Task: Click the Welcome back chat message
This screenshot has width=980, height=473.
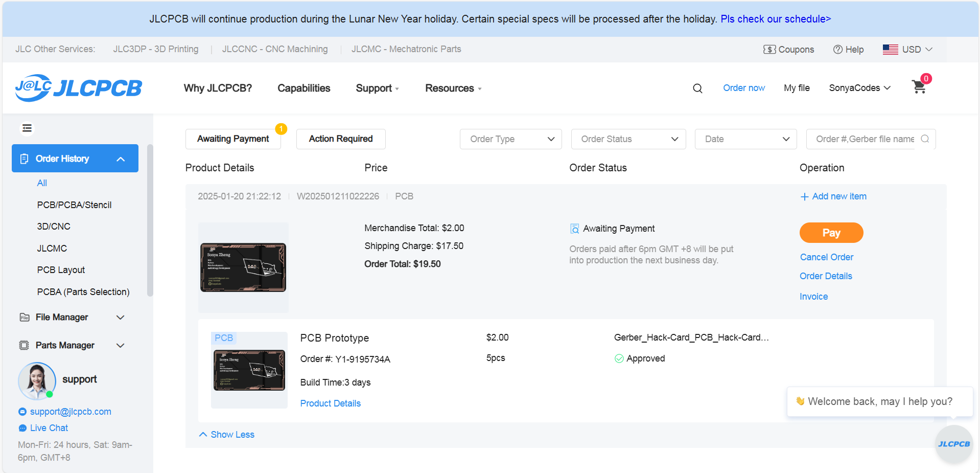Action: (x=880, y=401)
